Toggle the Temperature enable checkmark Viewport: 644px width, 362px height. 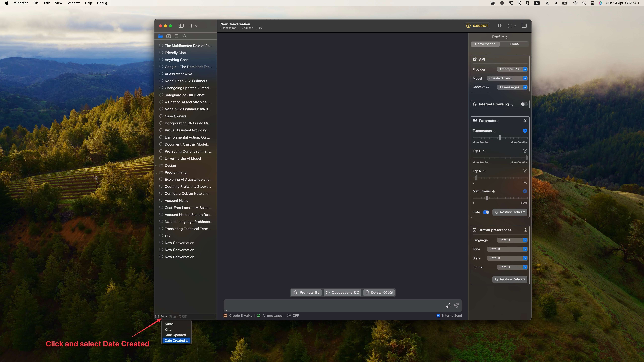click(x=525, y=131)
